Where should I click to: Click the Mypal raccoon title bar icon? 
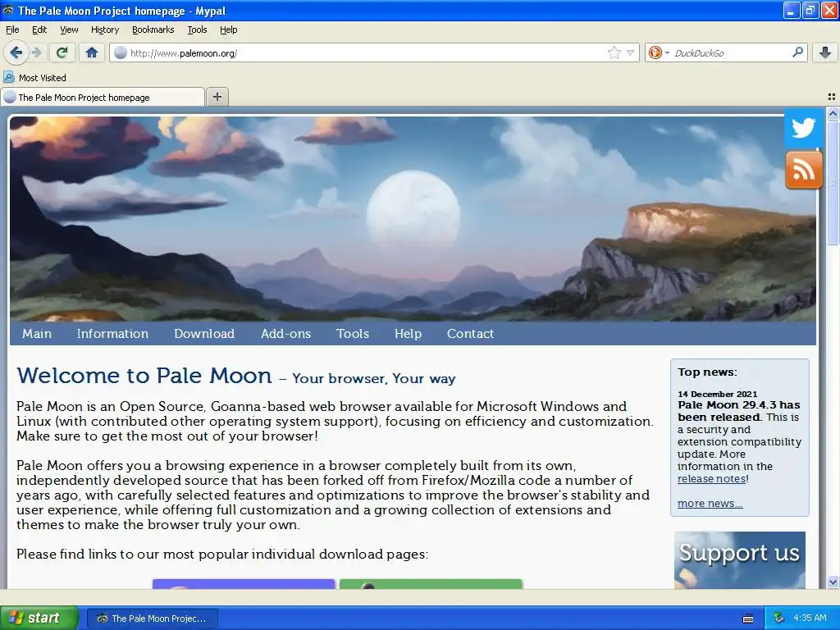[x=8, y=10]
